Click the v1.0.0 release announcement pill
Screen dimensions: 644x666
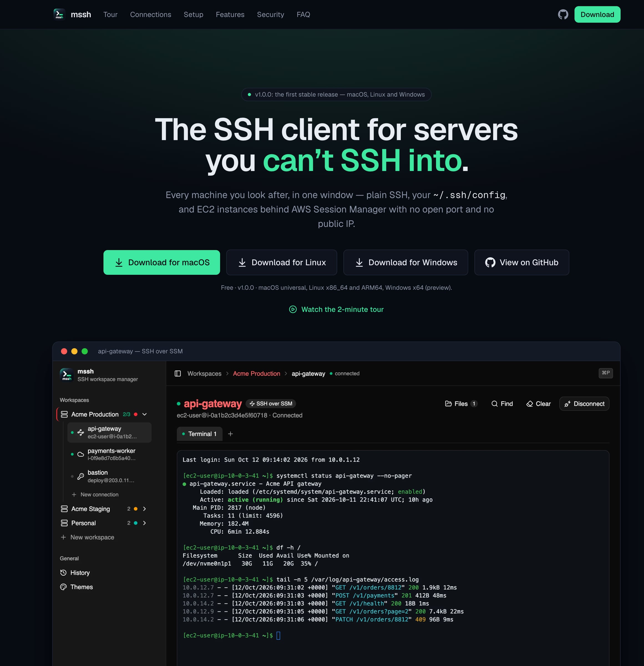coord(336,94)
